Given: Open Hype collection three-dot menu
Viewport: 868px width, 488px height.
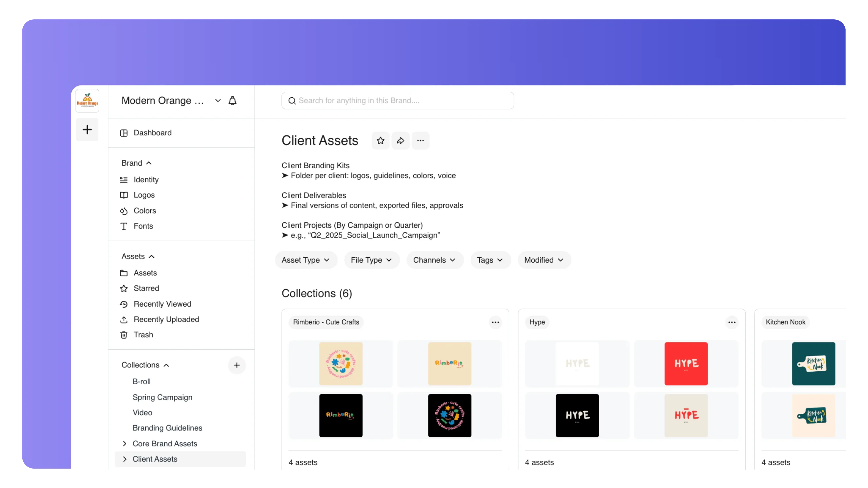Looking at the screenshot, I should click(732, 322).
